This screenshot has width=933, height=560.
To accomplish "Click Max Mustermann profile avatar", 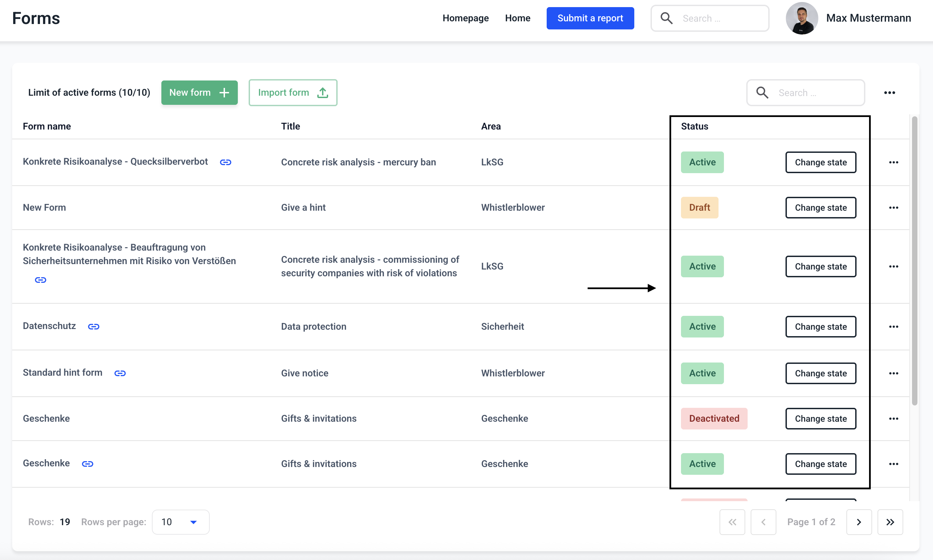I will click(802, 18).
